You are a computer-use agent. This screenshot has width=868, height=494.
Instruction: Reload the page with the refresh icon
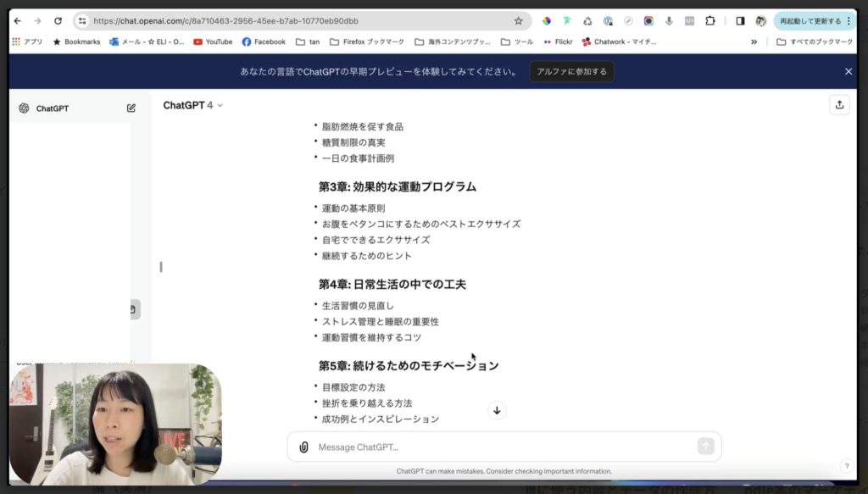(58, 20)
